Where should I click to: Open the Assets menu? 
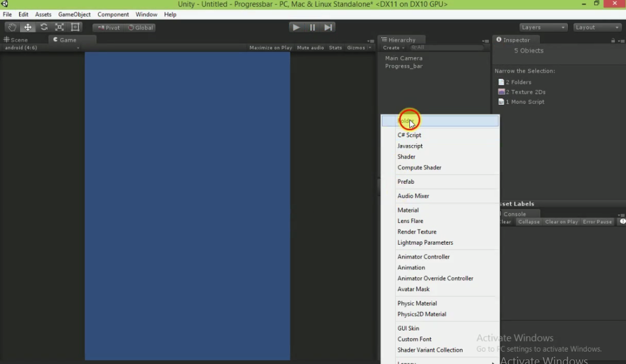(43, 15)
